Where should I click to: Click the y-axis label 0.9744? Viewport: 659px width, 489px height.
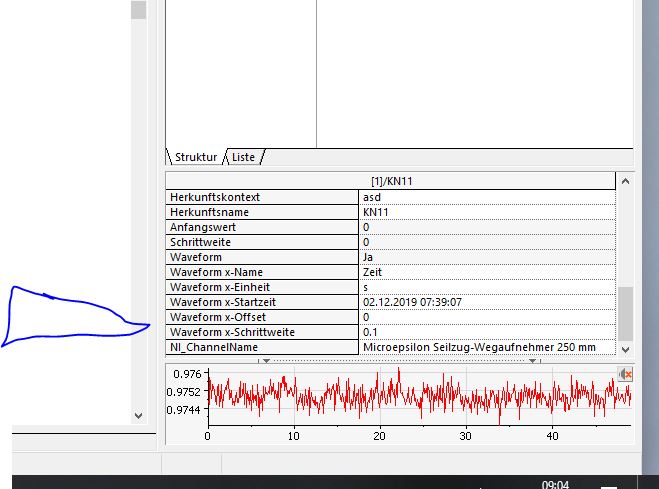[184, 410]
